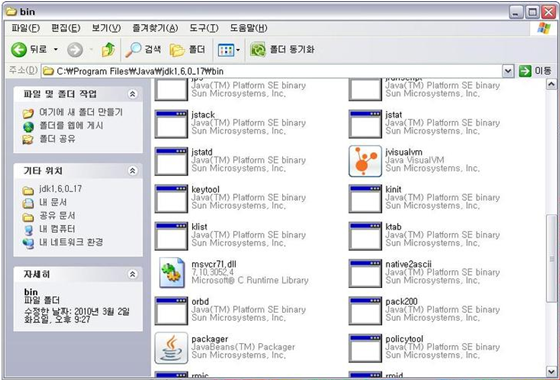Open 공유 문서 link
The height and width of the screenshot is (380, 560).
[x=57, y=215]
